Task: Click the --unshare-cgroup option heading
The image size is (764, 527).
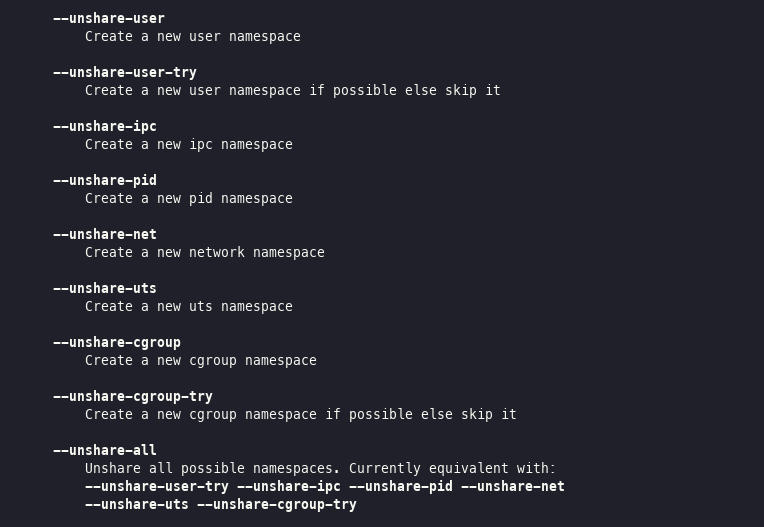Action: coord(116,343)
